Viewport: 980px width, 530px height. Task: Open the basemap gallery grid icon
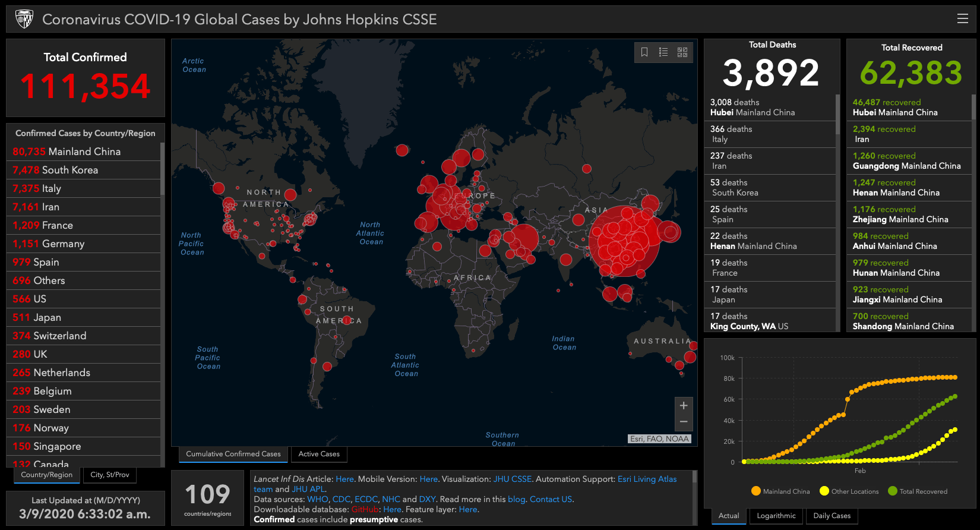click(x=682, y=52)
